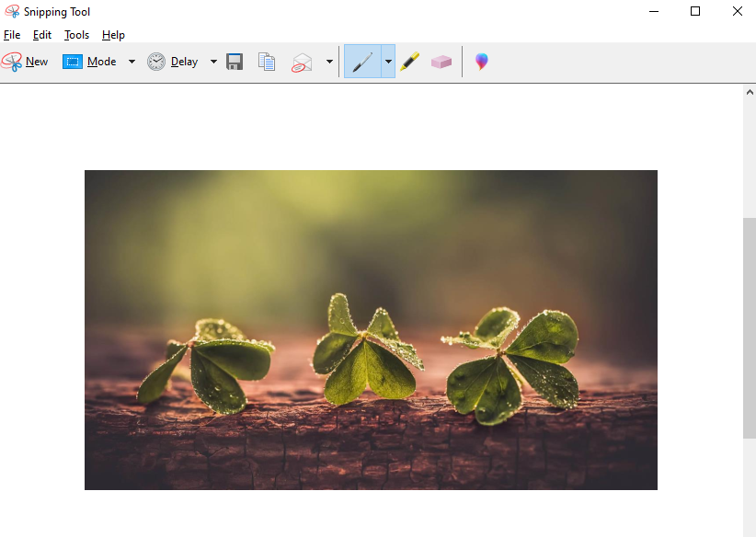
Task: Activate the pink Eraser tool
Action: coord(441,62)
